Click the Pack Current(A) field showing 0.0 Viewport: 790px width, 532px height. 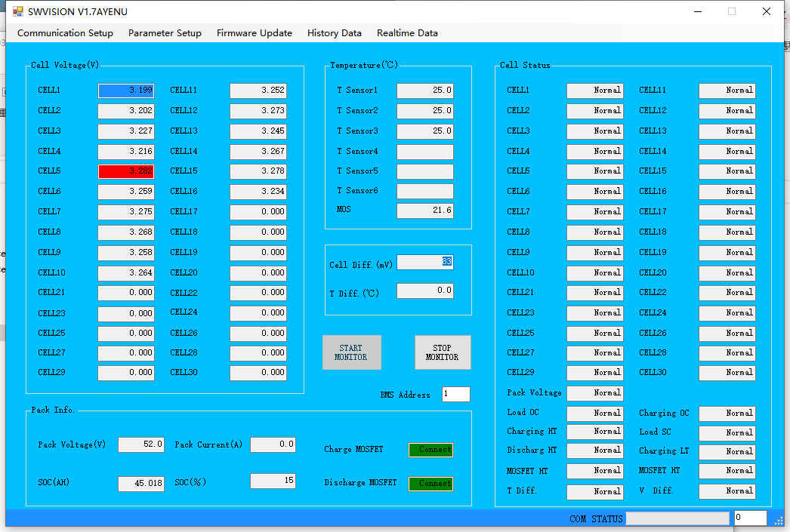273,444
